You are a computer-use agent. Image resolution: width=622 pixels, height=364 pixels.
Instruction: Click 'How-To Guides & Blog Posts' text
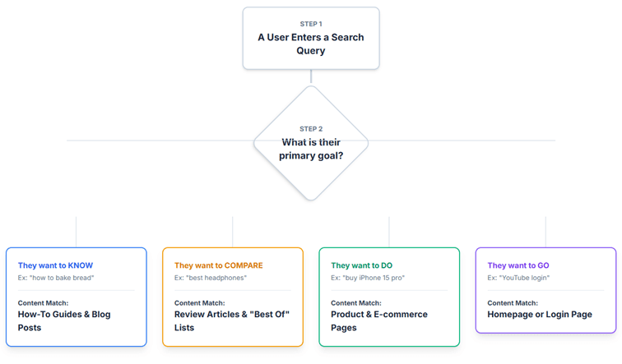point(64,320)
